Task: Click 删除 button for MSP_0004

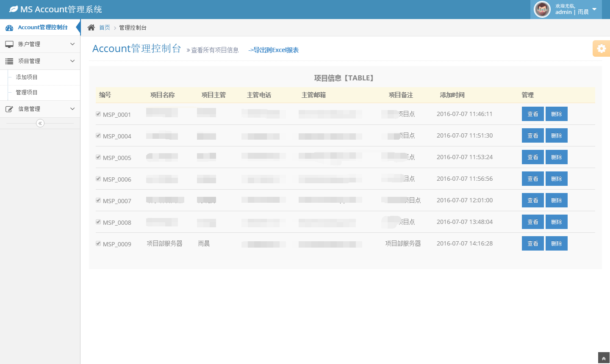Action: 556,135
